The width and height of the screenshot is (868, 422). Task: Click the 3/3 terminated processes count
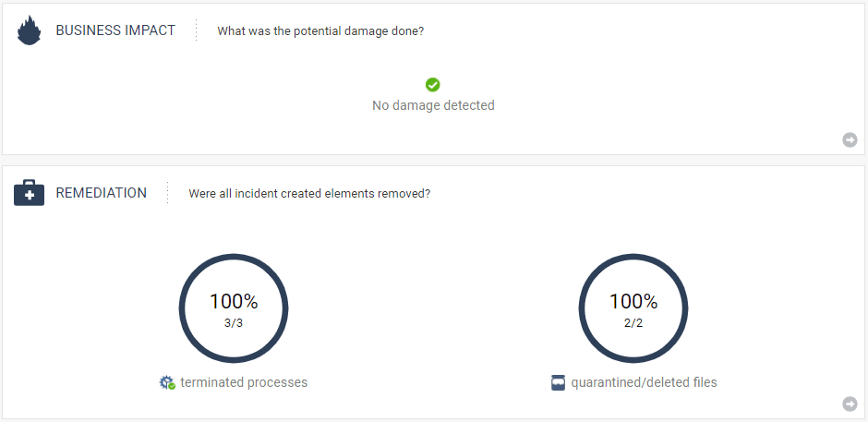click(x=234, y=323)
